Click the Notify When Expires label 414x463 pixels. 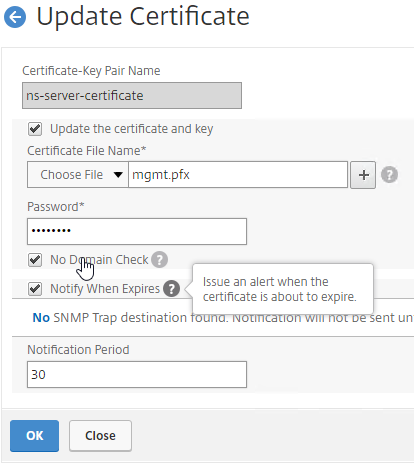[105, 289]
